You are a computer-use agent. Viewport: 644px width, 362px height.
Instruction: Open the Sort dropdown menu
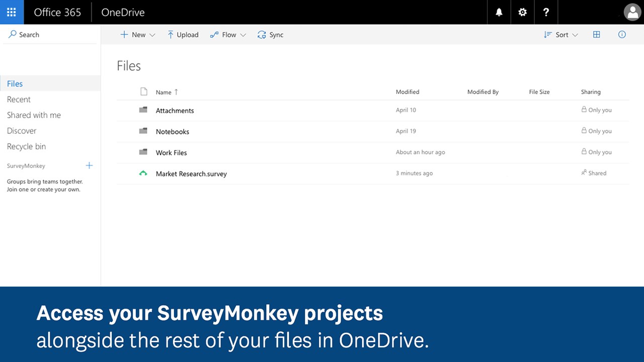561,35
